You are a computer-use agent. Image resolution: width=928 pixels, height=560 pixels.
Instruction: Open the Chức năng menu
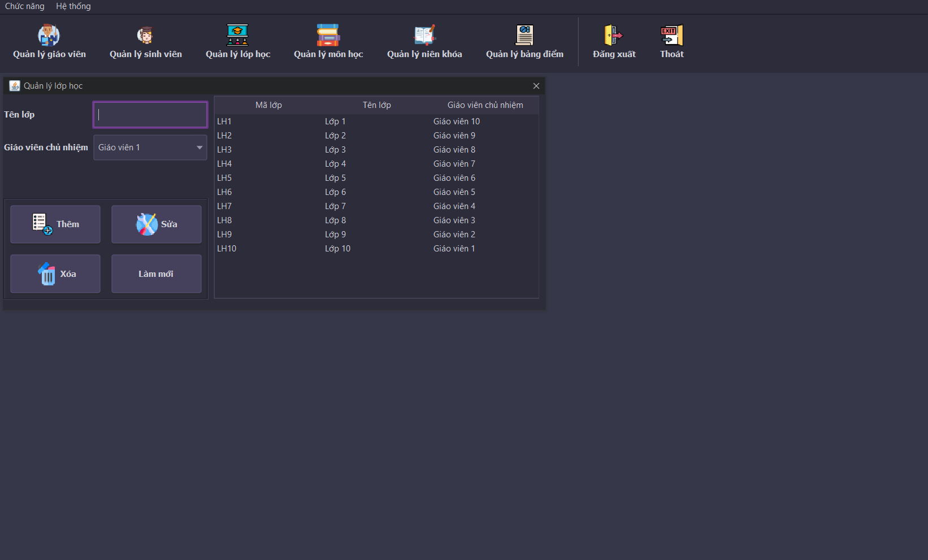(x=25, y=6)
